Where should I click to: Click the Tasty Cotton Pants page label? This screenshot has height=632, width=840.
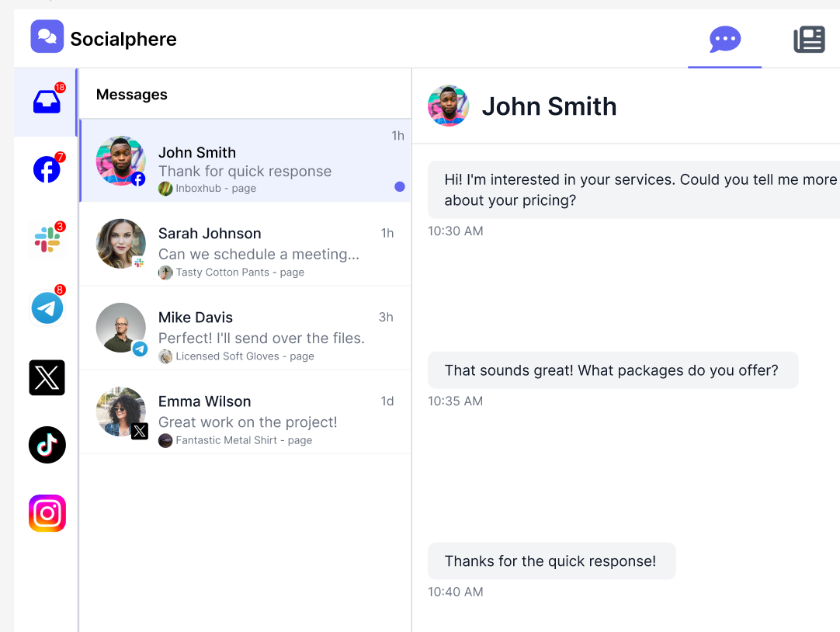239,273
